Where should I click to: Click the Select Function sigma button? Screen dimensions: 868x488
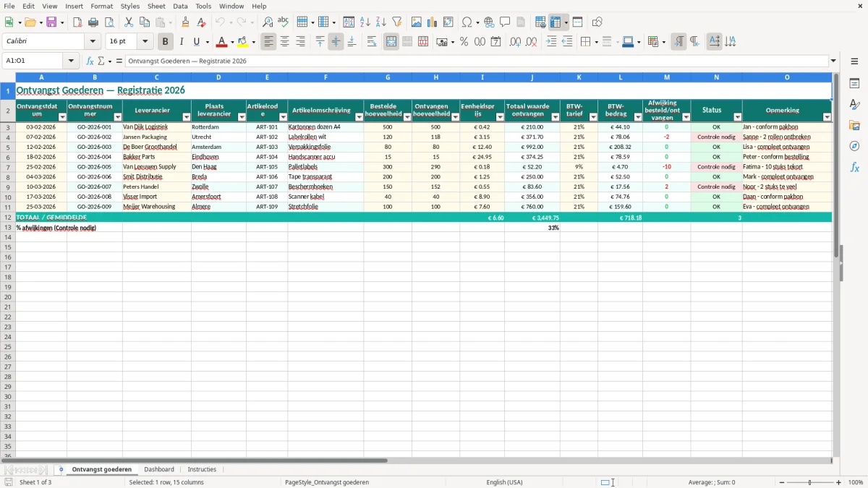point(101,61)
